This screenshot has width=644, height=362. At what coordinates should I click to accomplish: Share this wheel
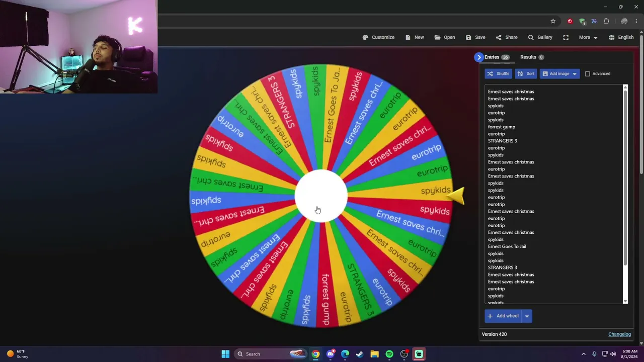coord(507,37)
